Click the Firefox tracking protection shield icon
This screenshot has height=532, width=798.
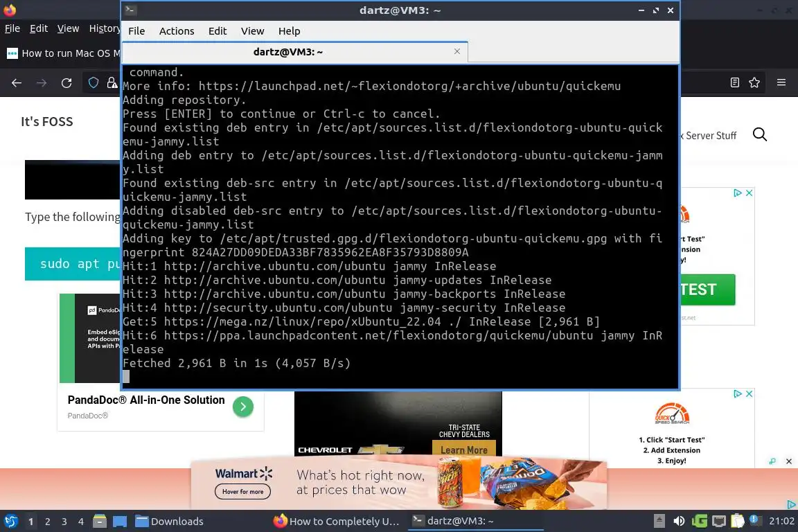(x=93, y=82)
